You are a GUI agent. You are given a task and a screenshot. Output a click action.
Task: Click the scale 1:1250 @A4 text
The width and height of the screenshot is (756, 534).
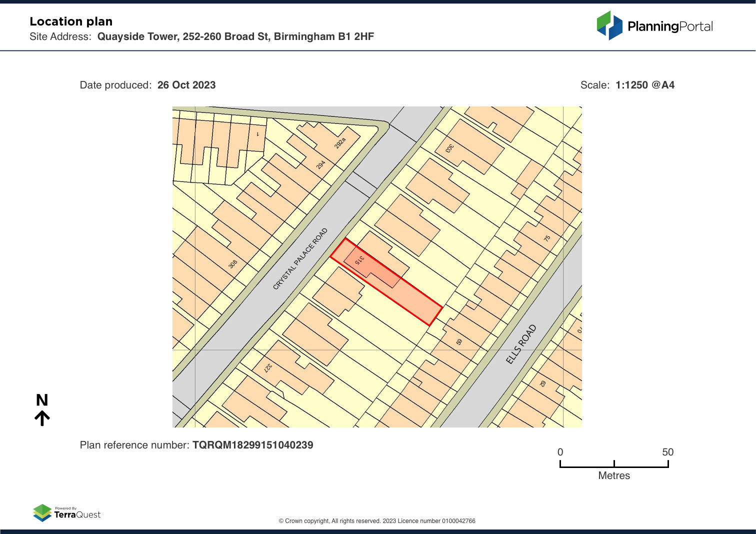coord(644,85)
